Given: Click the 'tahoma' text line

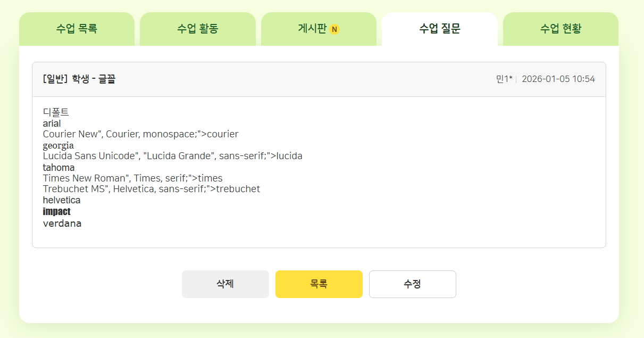Looking at the screenshot, I should coord(58,168).
